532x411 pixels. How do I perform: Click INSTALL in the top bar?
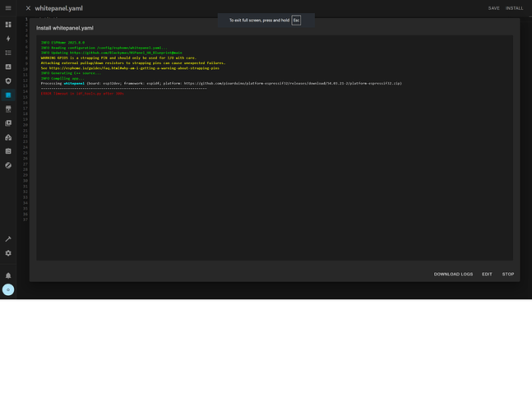[515, 8]
